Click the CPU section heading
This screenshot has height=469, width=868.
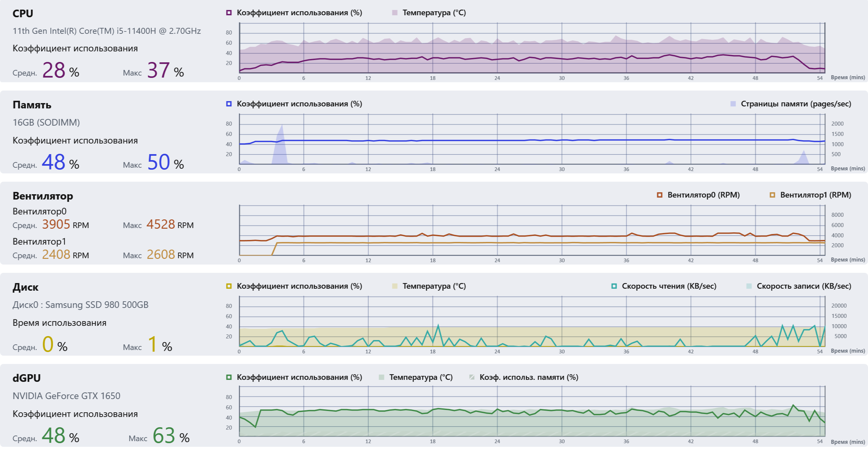coord(23,14)
